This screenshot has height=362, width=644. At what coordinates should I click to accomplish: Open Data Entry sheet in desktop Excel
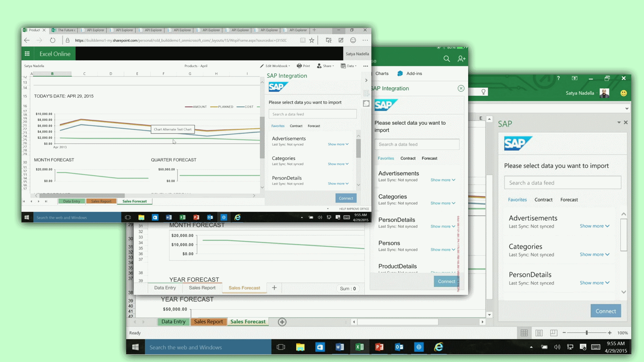[173, 322]
